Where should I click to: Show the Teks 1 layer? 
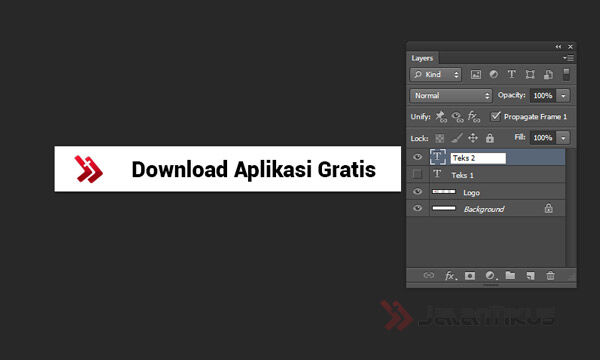tap(417, 174)
